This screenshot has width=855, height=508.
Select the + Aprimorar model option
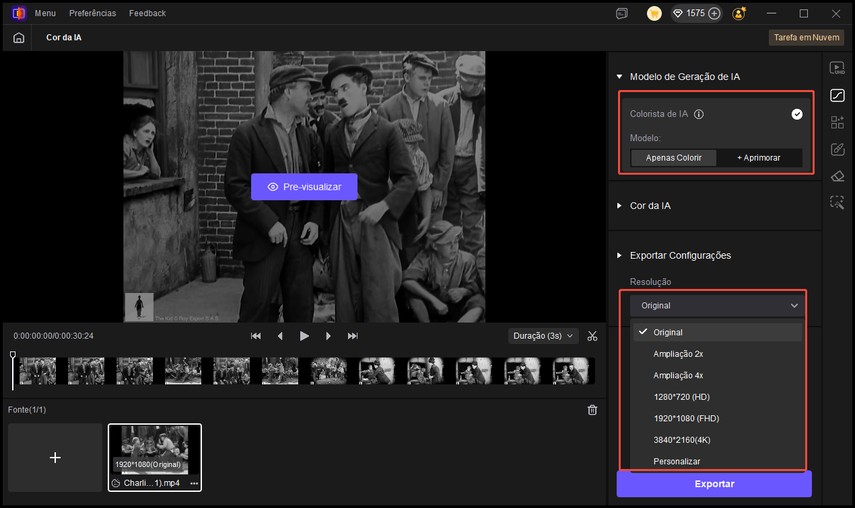(759, 158)
